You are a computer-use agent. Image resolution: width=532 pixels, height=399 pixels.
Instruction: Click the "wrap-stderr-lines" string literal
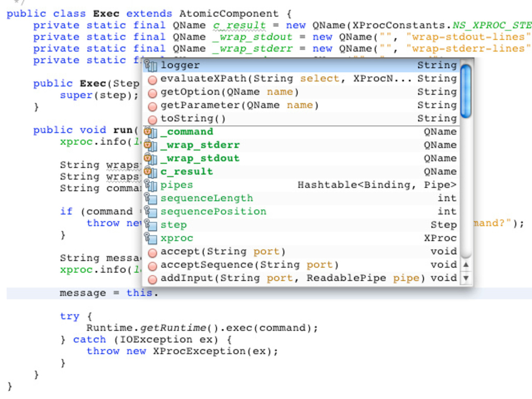coord(468,49)
